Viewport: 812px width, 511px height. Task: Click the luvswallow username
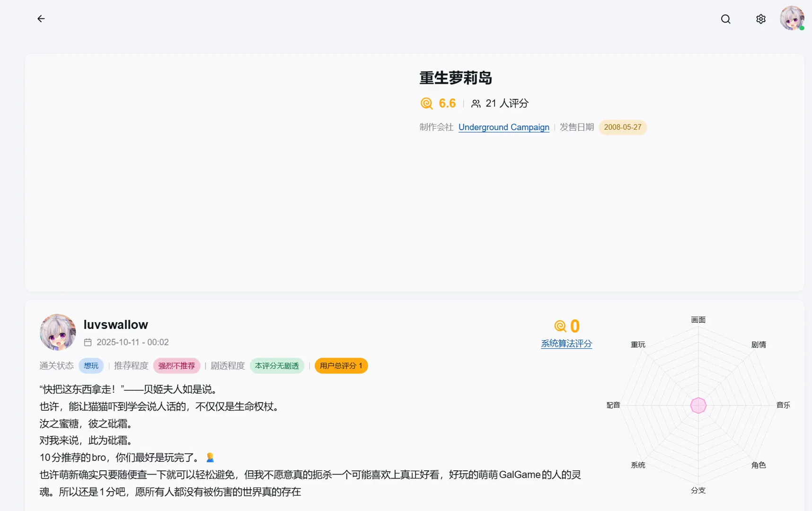[115, 325]
